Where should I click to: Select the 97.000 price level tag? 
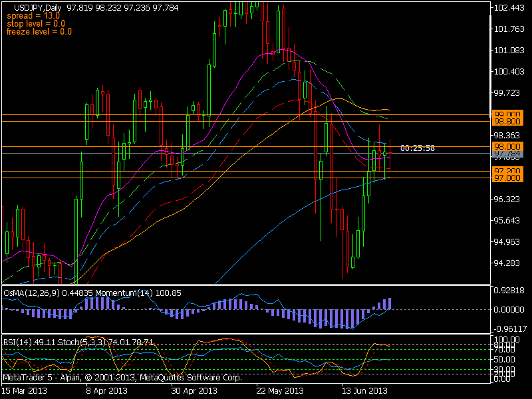pyautogui.click(x=508, y=179)
